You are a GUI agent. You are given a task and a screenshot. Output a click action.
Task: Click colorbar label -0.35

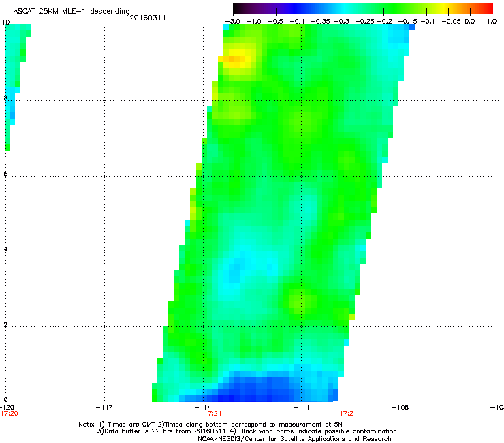click(x=321, y=22)
